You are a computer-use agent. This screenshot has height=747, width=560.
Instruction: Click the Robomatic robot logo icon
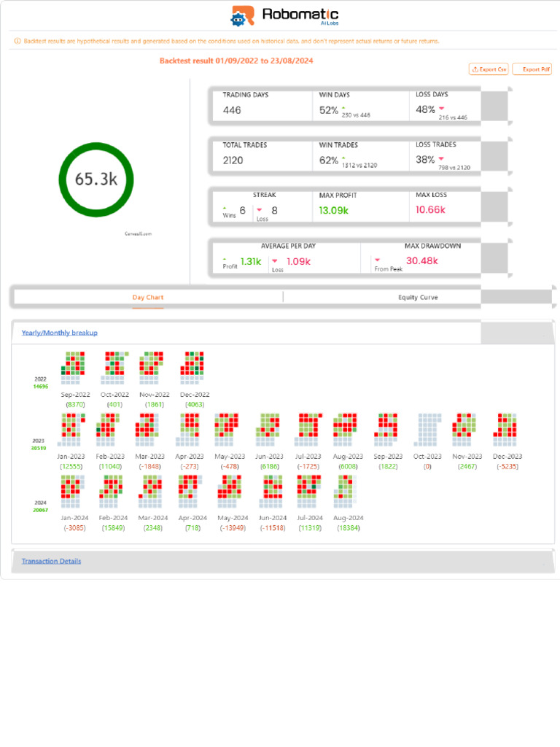tap(242, 16)
